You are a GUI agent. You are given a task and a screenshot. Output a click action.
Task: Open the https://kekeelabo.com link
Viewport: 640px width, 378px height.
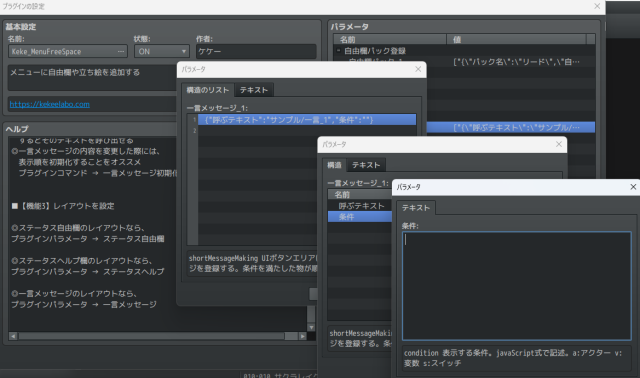point(50,105)
